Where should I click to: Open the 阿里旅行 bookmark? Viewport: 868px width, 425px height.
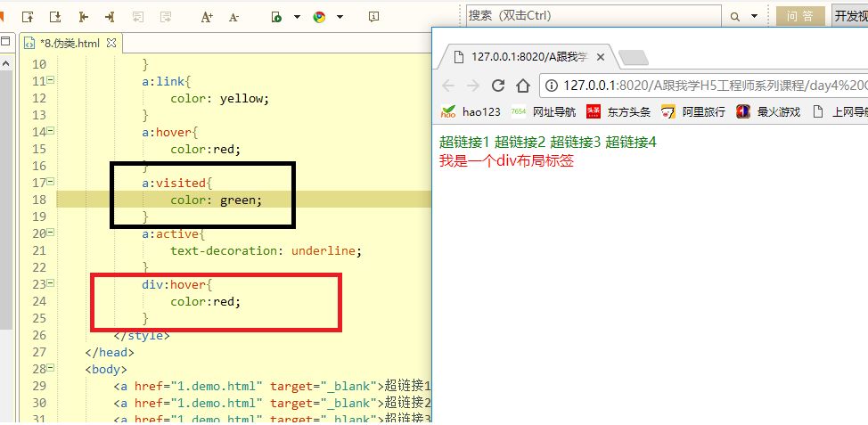tap(693, 111)
